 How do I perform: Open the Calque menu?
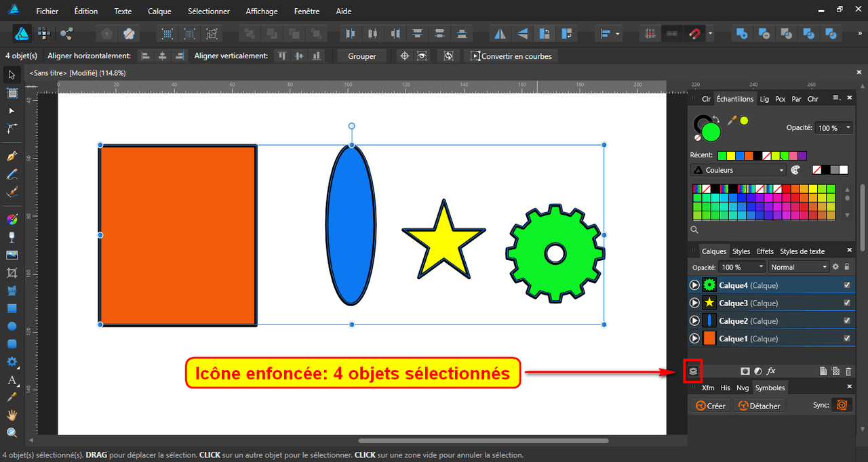click(159, 11)
